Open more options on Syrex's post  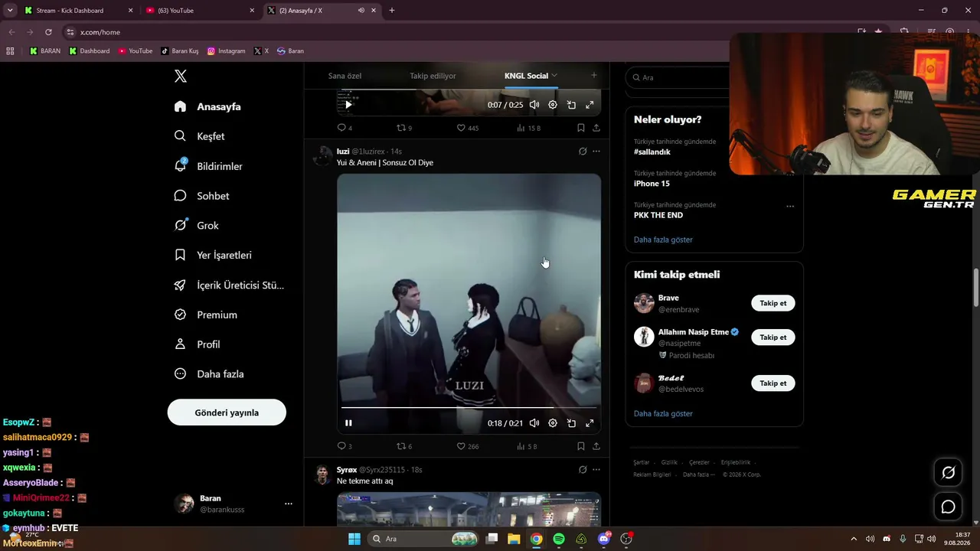[596, 470]
